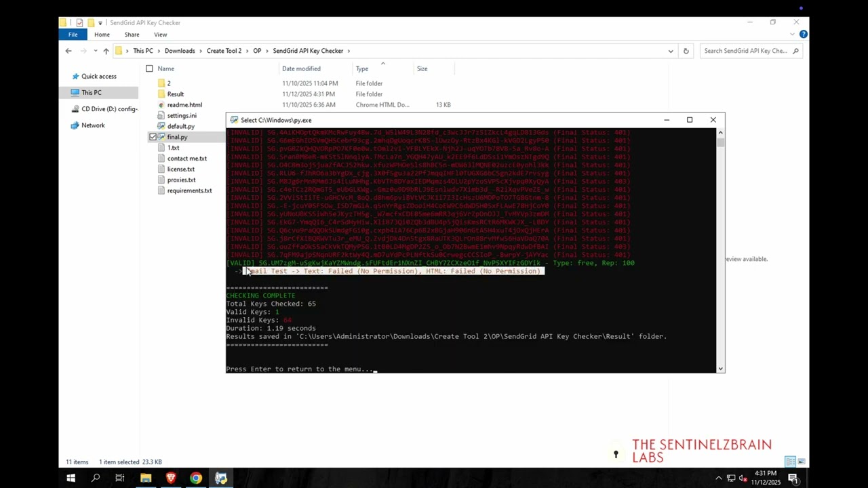Click console scrollbar down arrow
Image resolution: width=868 pixels, height=488 pixels.
tap(720, 368)
